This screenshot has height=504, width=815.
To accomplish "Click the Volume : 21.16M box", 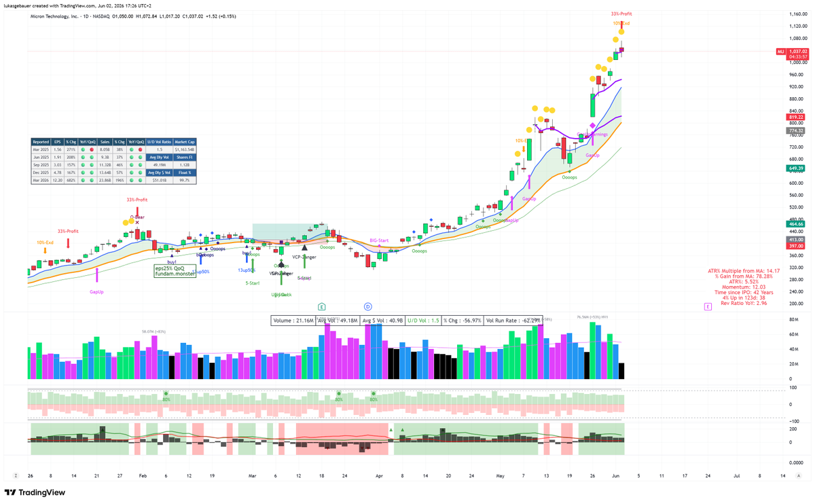I will pos(293,320).
